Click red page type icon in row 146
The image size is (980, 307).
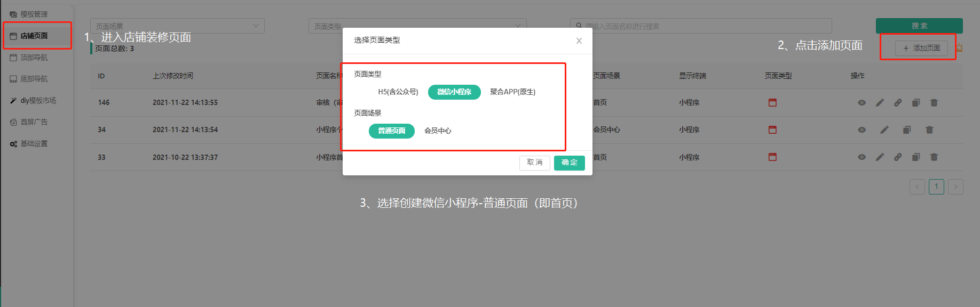[x=772, y=102]
